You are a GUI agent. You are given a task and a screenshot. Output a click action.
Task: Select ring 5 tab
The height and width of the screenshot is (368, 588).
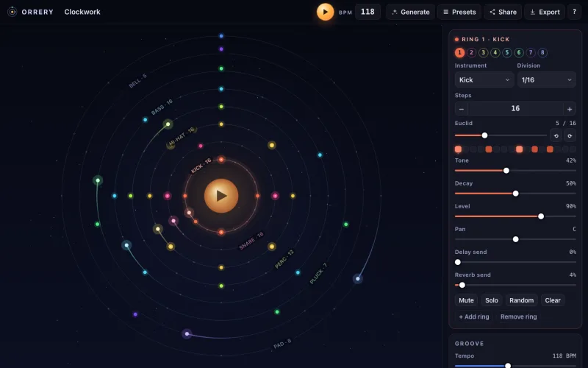click(x=507, y=52)
